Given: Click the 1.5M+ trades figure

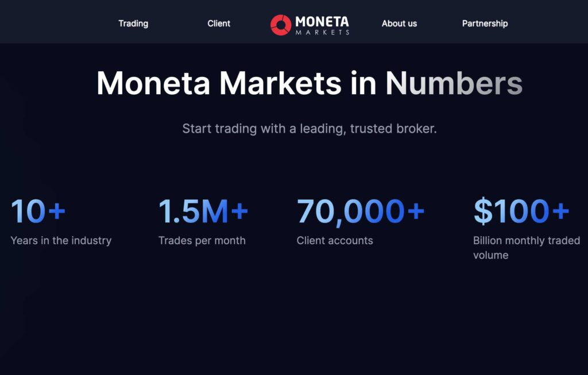Looking at the screenshot, I should [x=202, y=211].
